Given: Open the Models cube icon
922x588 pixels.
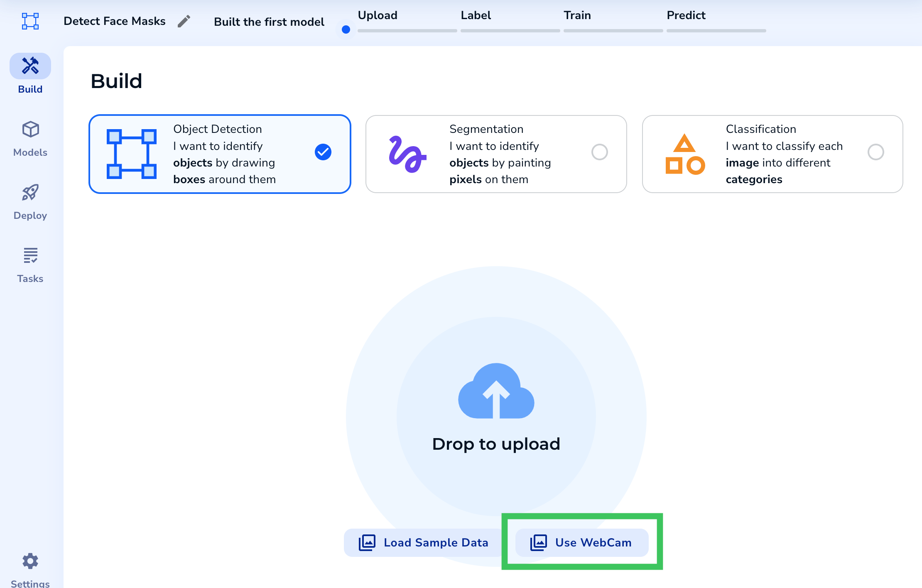Looking at the screenshot, I should tap(30, 130).
